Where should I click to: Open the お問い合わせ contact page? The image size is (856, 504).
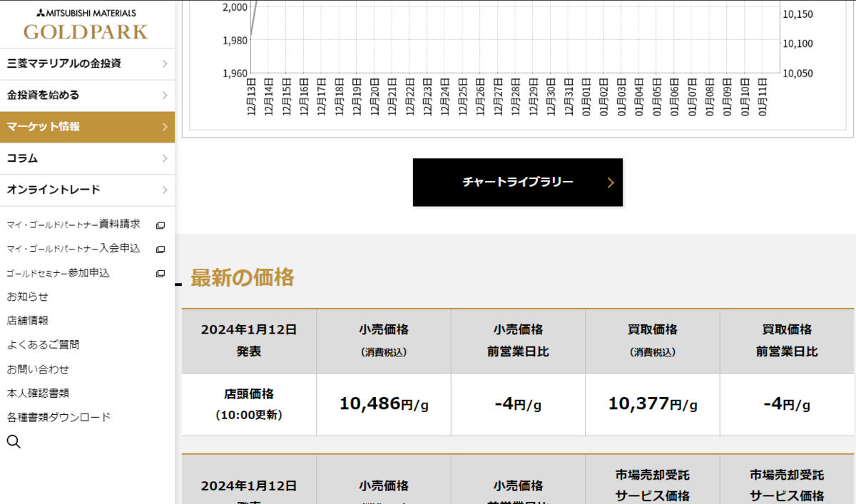pos(38,369)
